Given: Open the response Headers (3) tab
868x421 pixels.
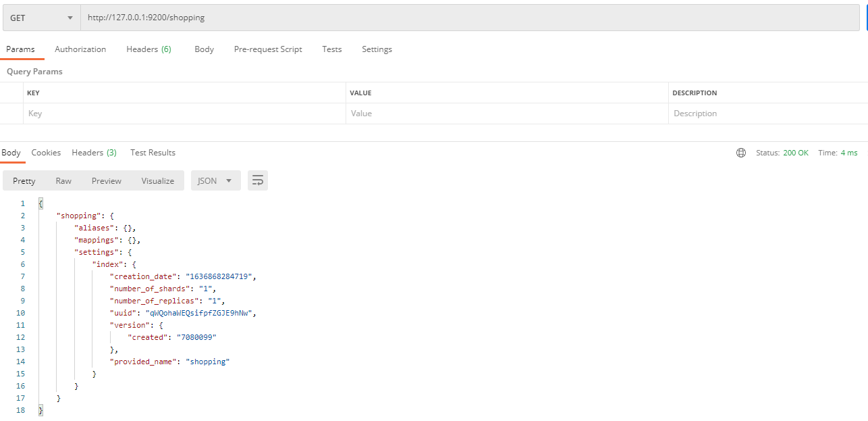Looking at the screenshot, I should click(x=94, y=153).
